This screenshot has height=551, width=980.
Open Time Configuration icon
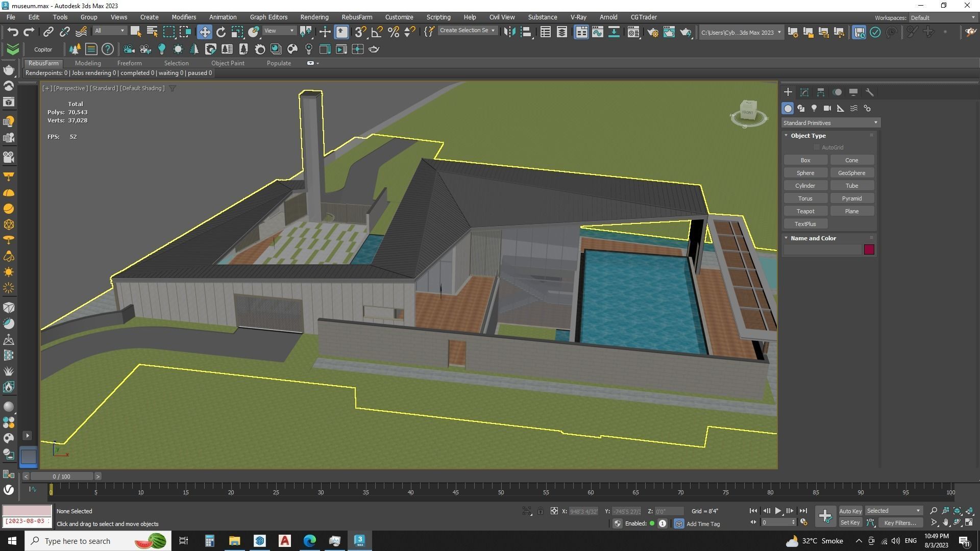[803, 522]
